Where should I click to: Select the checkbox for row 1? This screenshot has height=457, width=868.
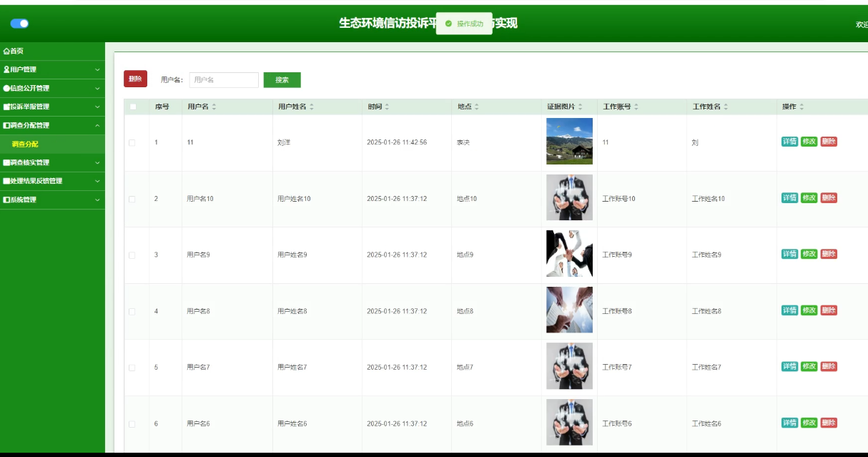132,142
